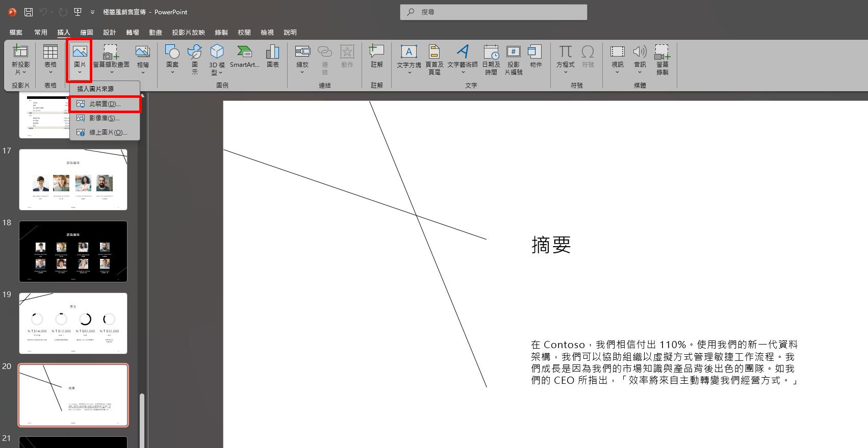Click the 新投影片 slide icon
Viewport: 868px width, 448px height.
[x=20, y=51]
